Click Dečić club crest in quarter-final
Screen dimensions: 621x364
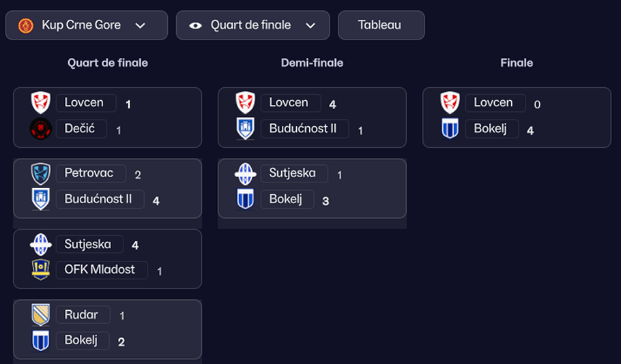(41, 129)
